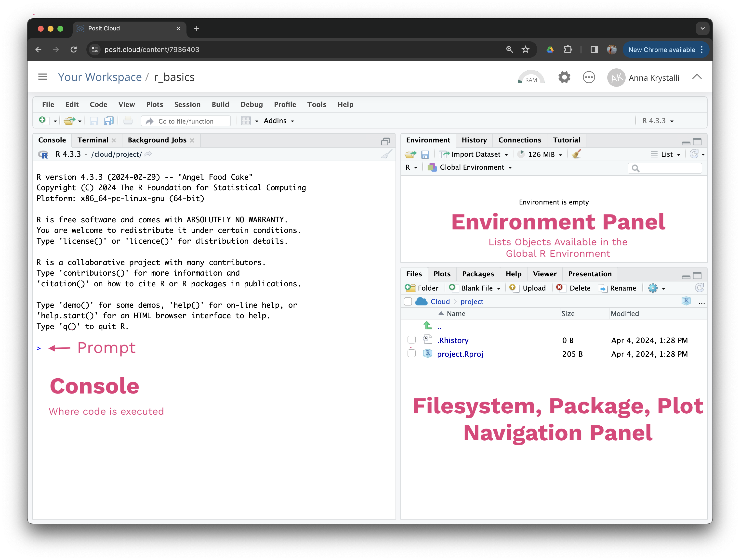740x560 pixels.
Task: Open the File menu
Action: [x=48, y=104]
